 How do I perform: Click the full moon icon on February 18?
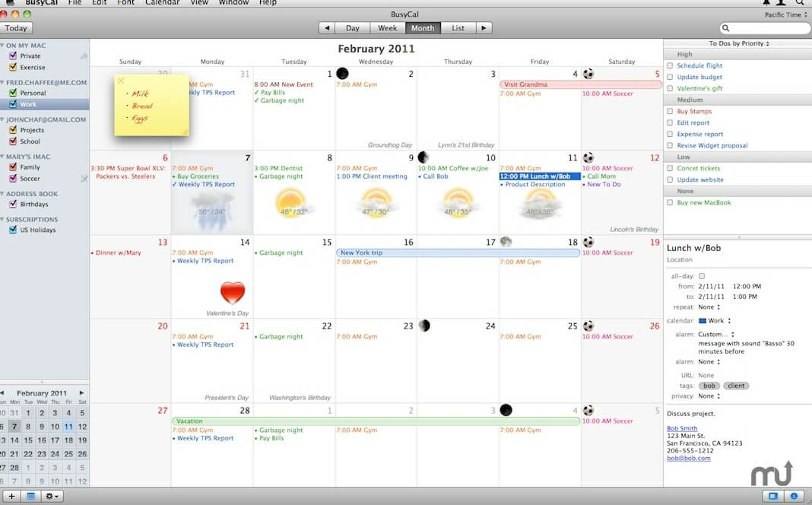tap(506, 241)
